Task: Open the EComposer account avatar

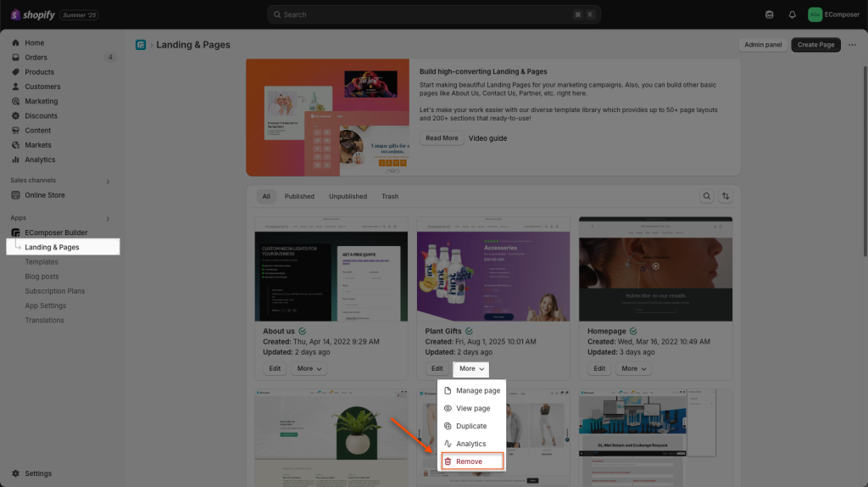Action: 815,15
